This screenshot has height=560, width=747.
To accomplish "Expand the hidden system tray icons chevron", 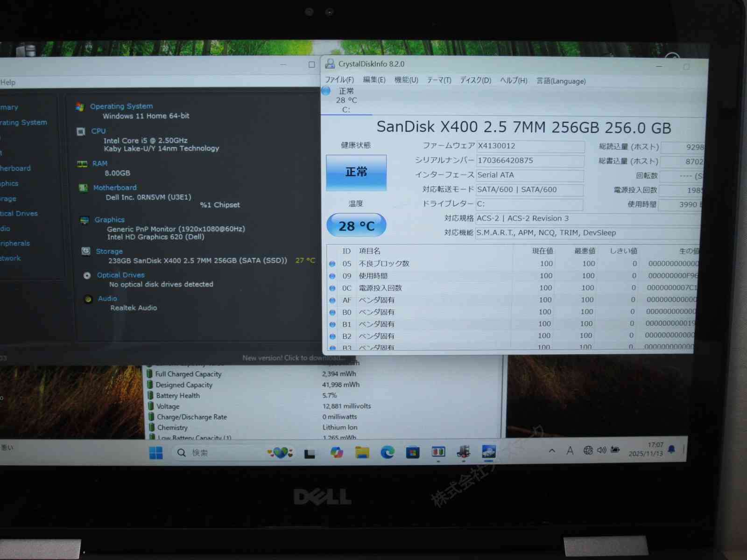I will click(552, 450).
